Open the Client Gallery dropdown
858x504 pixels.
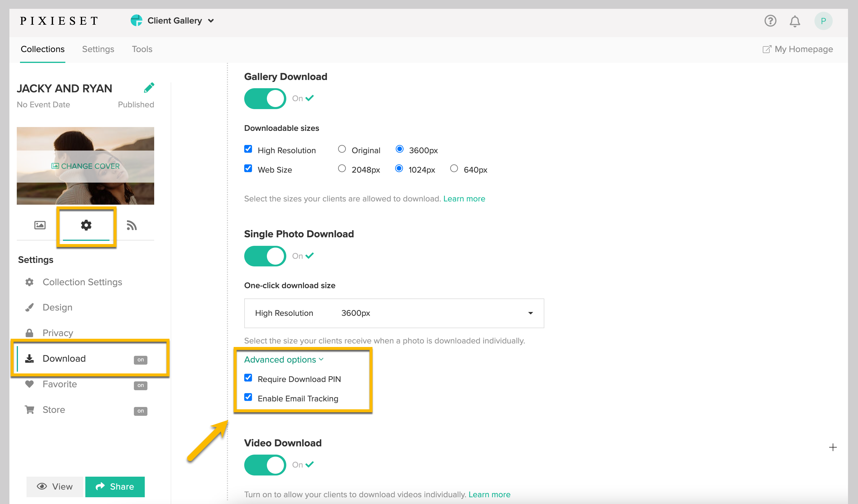[172, 21]
